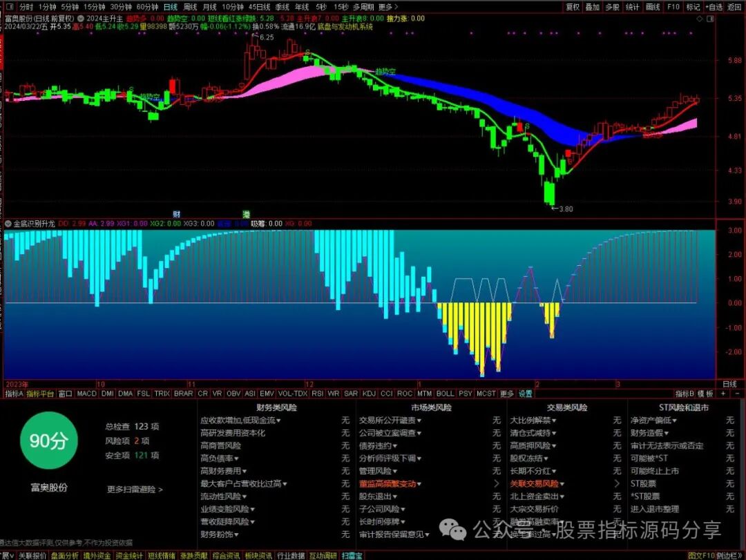Click the 画线 drawing toolbar button
Viewport: 746px width, 560px height.
tap(653, 7)
